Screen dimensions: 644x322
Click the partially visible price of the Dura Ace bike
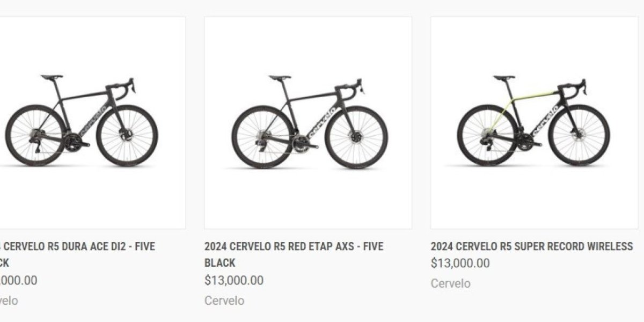(x=19, y=280)
